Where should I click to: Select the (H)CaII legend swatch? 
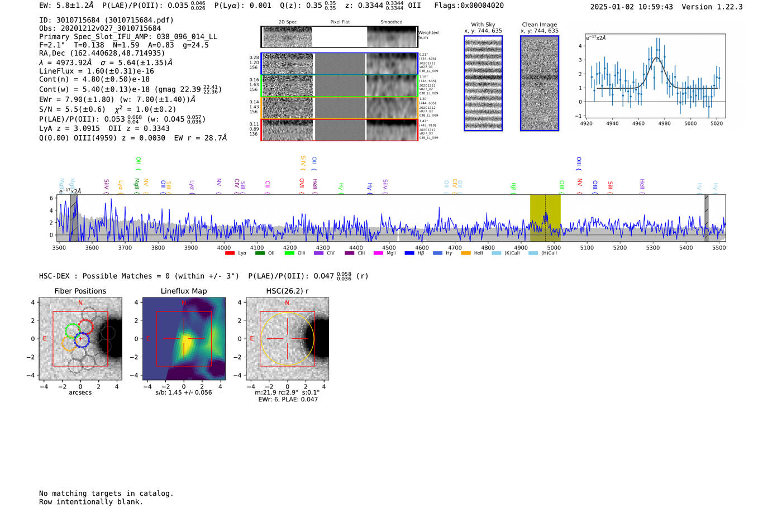533,253
